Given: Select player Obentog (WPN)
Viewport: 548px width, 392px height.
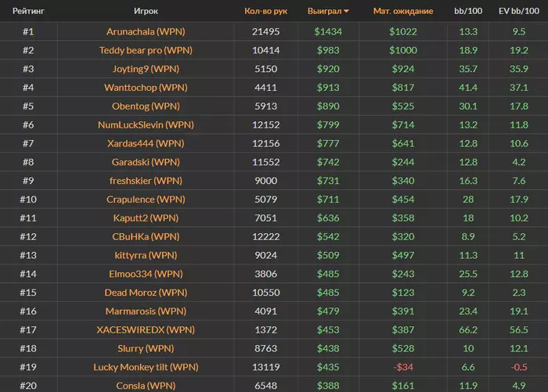Looking at the screenshot, I should pos(146,106).
